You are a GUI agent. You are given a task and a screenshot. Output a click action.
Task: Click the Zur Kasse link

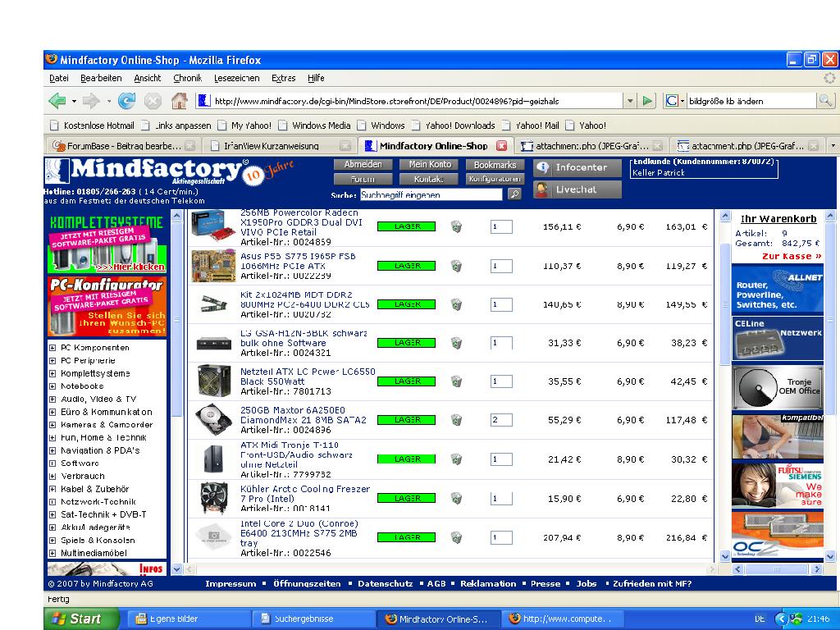[792, 256]
